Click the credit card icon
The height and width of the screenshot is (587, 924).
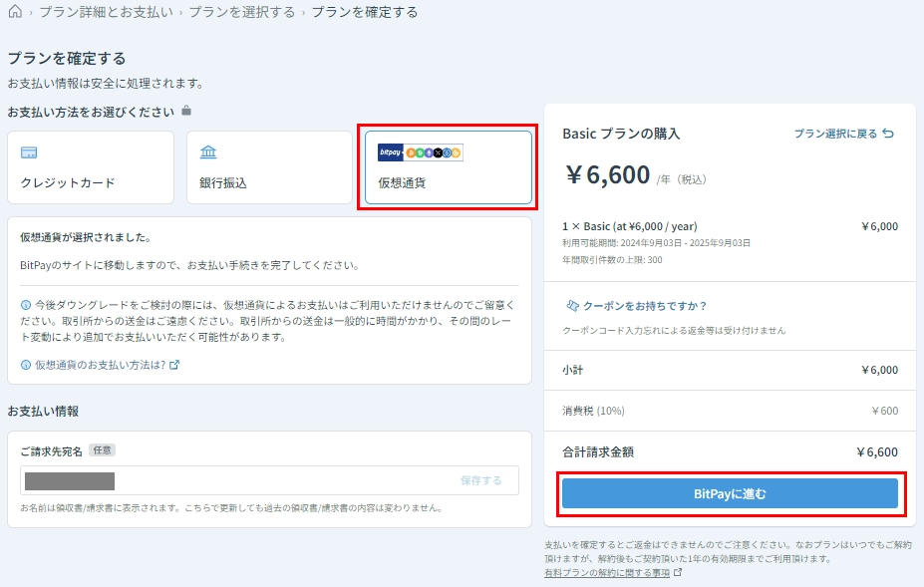(29, 152)
